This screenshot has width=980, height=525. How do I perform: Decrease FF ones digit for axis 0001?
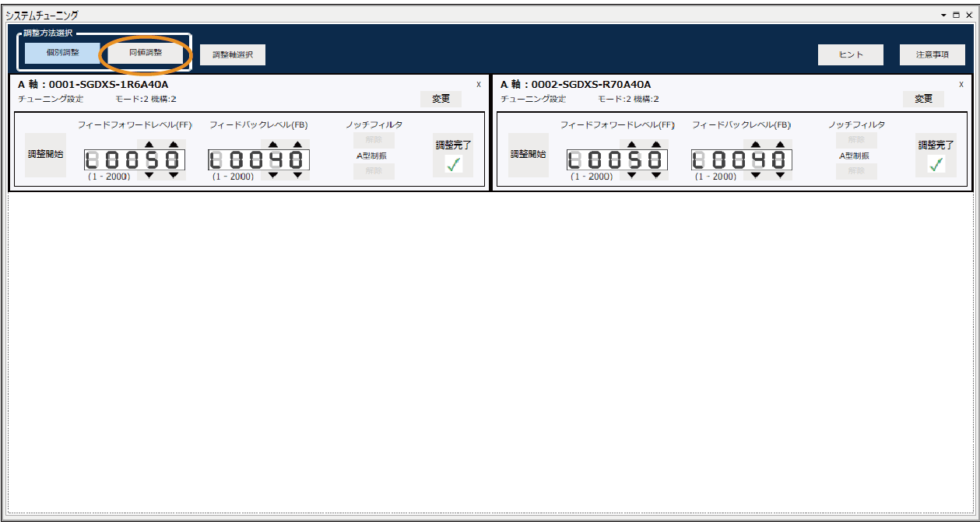pos(174,175)
